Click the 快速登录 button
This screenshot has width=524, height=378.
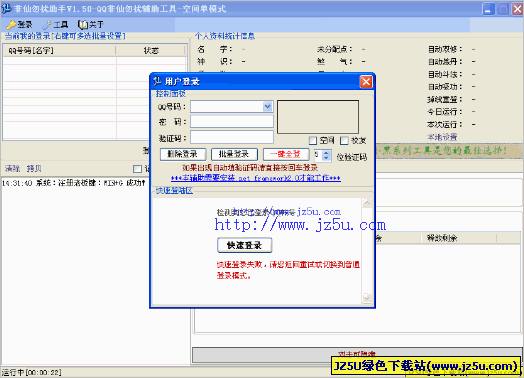click(245, 245)
